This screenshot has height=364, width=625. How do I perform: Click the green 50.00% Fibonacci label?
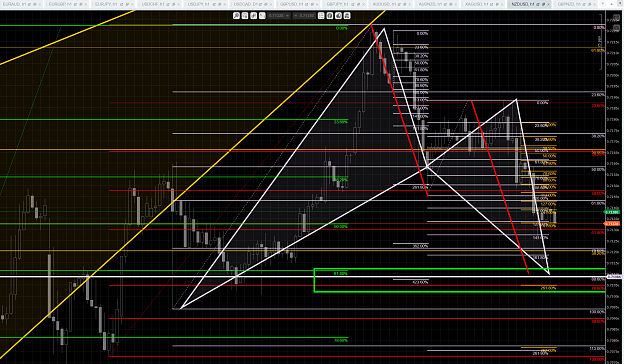pos(340,226)
